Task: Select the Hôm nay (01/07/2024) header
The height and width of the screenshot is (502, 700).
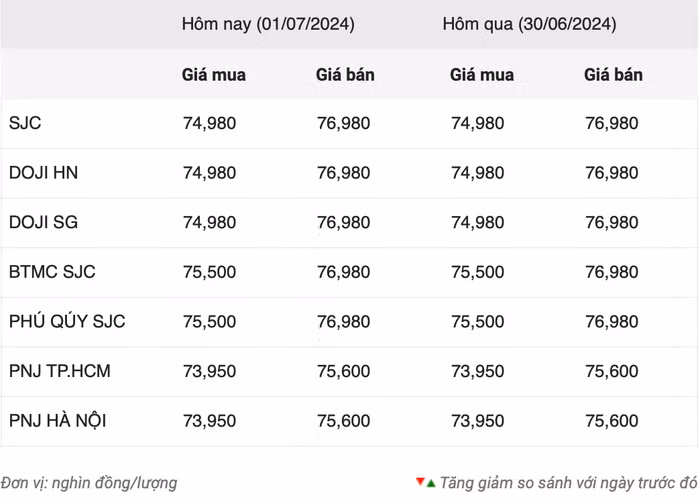Action: pyautogui.click(x=267, y=23)
